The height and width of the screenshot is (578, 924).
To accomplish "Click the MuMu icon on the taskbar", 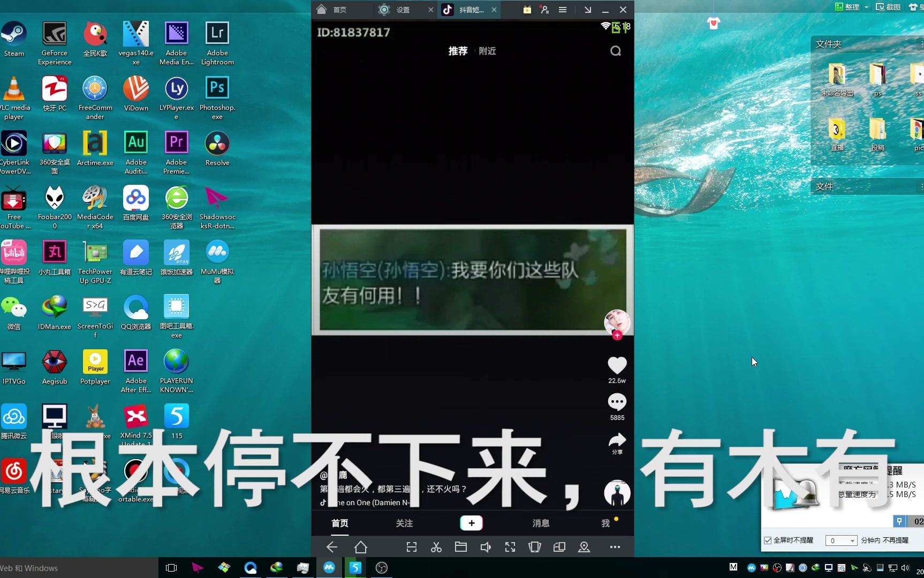I will 329,568.
